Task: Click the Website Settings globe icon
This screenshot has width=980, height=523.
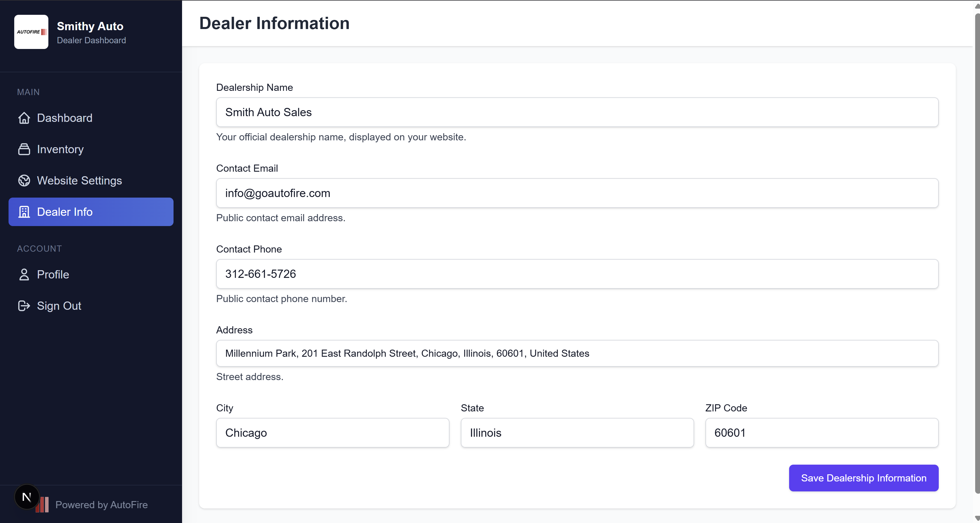Action: pos(24,181)
